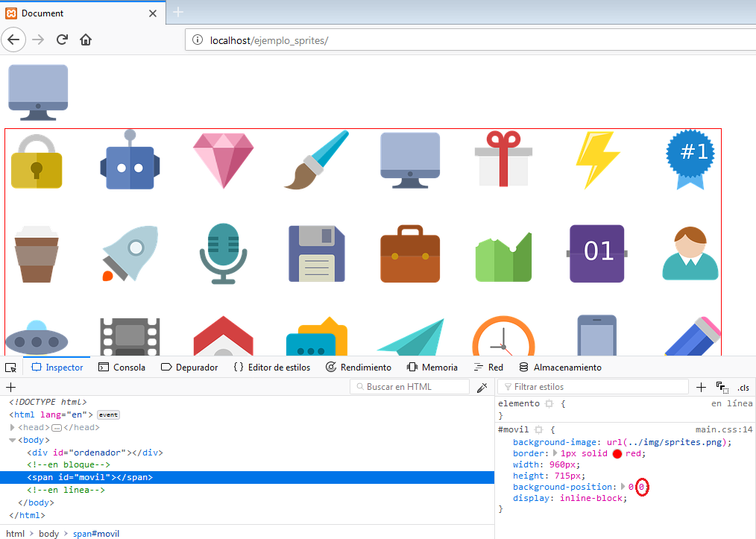Click the eyedropper color picker icon
Screen dimensions: 756x539
tap(482, 387)
